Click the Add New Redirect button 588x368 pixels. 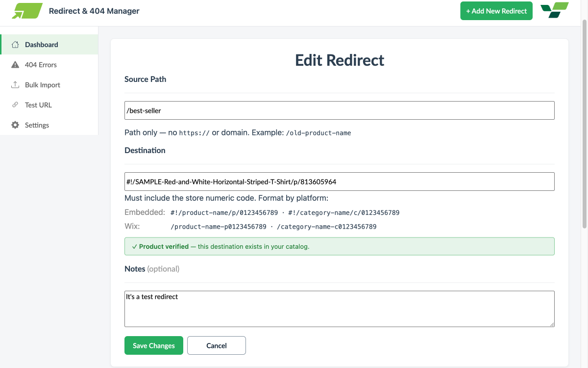click(496, 11)
